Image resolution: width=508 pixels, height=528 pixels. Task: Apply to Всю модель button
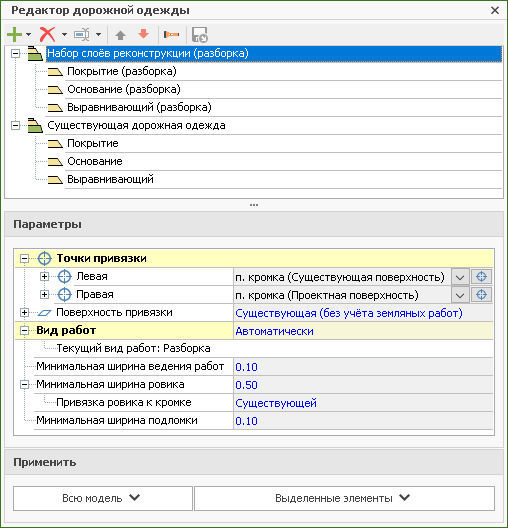[x=103, y=498]
